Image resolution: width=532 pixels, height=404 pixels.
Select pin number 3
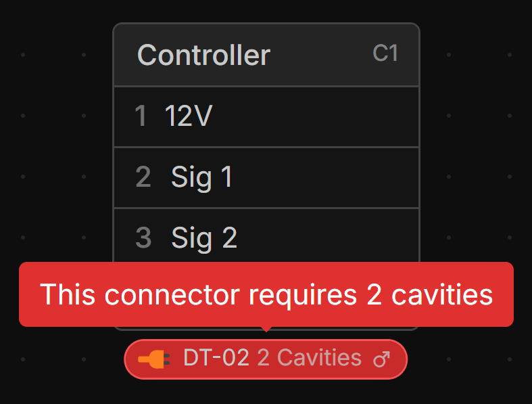point(143,238)
